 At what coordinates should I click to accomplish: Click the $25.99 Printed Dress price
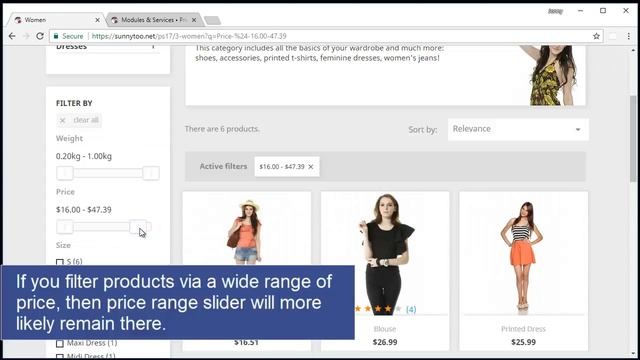click(x=523, y=342)
